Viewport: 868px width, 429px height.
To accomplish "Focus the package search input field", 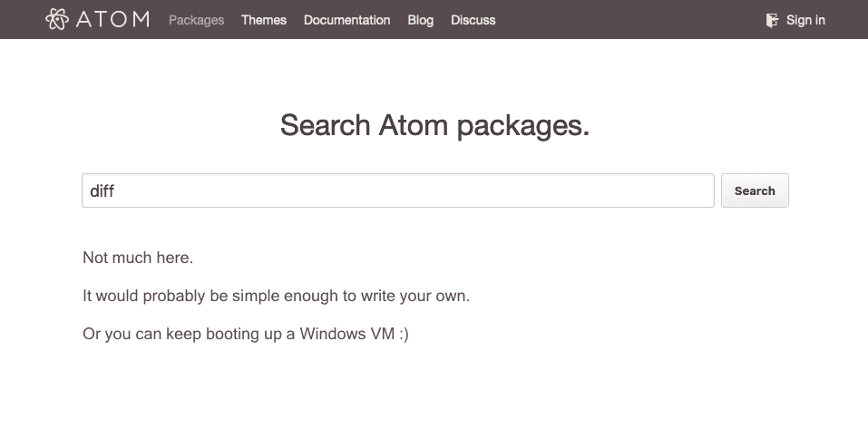I will 398,190.
